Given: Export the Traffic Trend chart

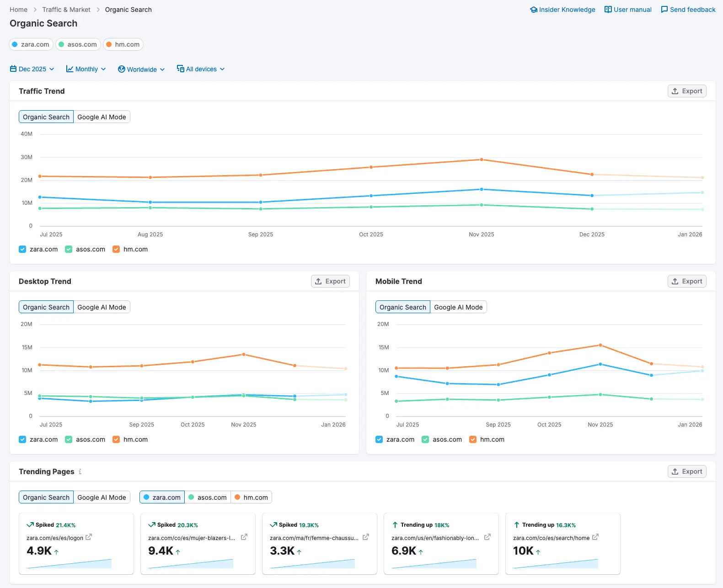Looking at the screenshot, I should click(687, 91).
